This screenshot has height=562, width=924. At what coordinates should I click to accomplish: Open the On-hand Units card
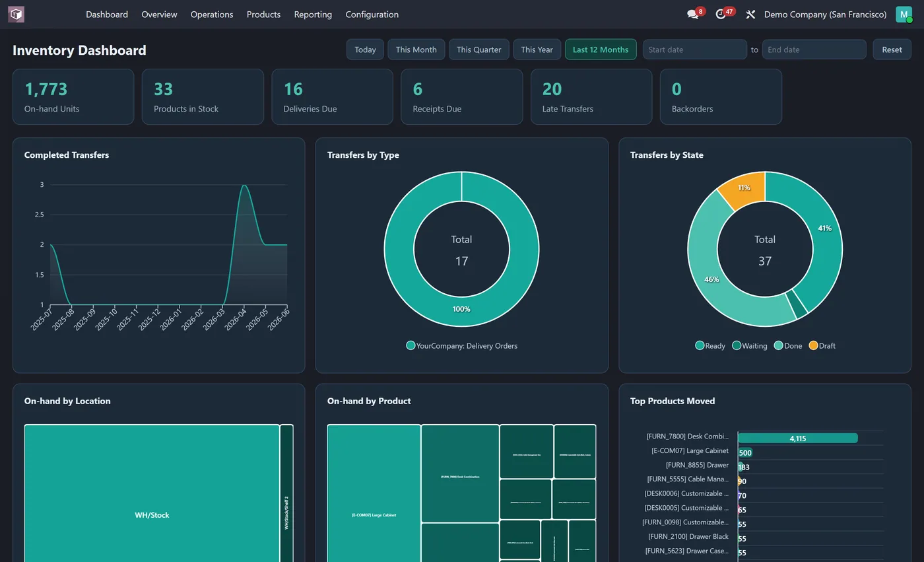73,96
